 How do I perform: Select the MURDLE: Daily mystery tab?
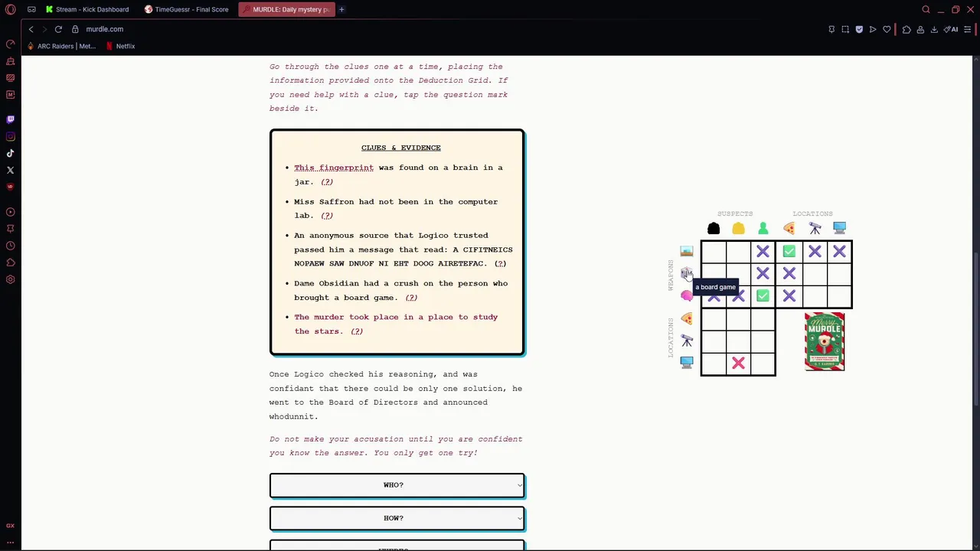point(286,9)
